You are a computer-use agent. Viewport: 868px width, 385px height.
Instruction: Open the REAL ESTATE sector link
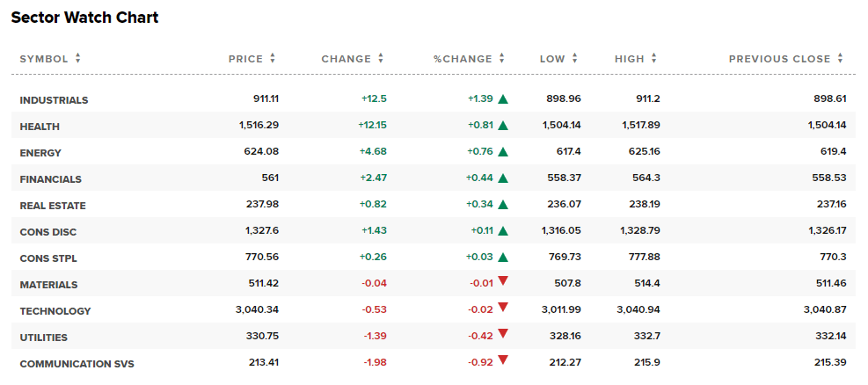pyautogui.click(x=52, y=206)
